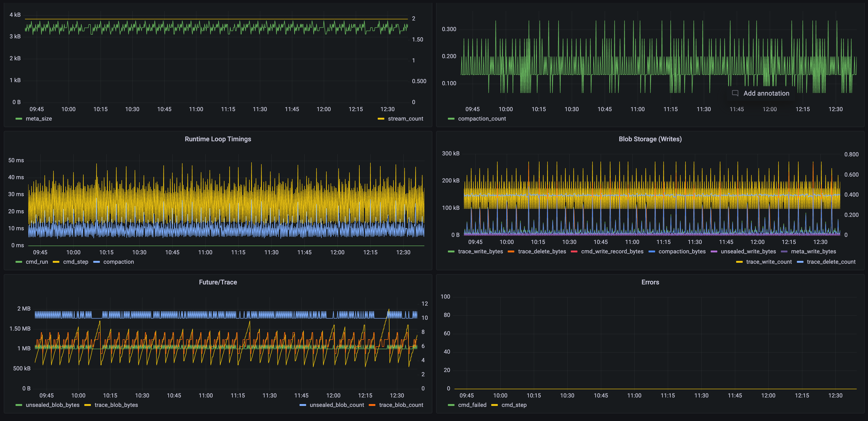
Task: Toggle unsealed_blob_bytes in the Future/Trace legend
Action: point(53,405)
